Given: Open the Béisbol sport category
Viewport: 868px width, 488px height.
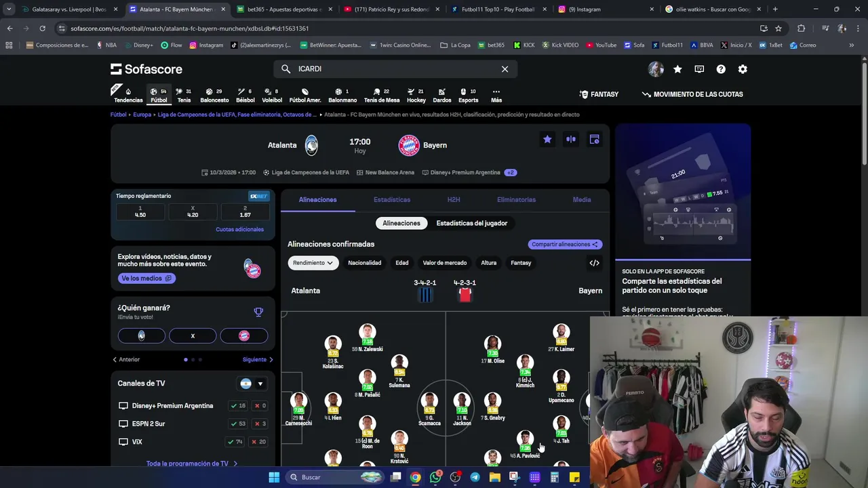Looking at the screenshot, I should pyautogui.click(x=245, y=95).
